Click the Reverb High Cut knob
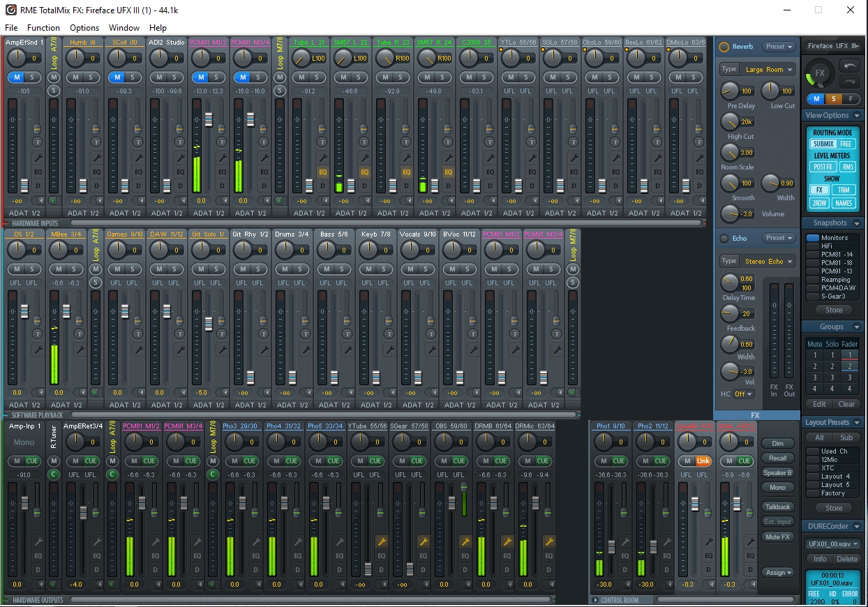Viewport: 868px width, 607px height. tap(729, 121)
